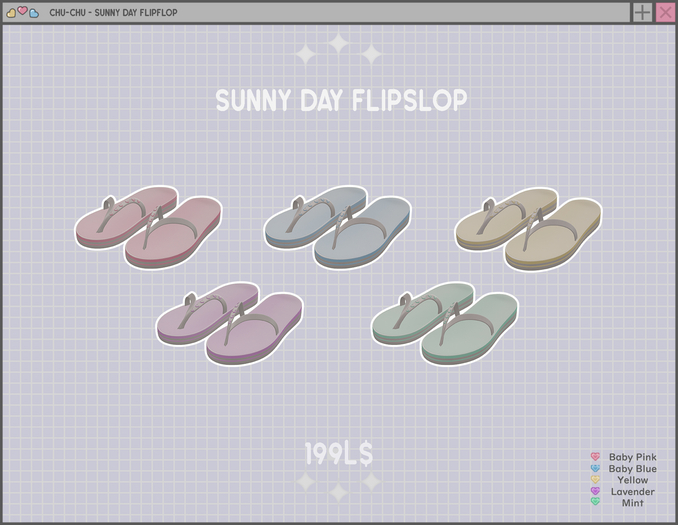Close the window with the pink X

click(665, 13)
